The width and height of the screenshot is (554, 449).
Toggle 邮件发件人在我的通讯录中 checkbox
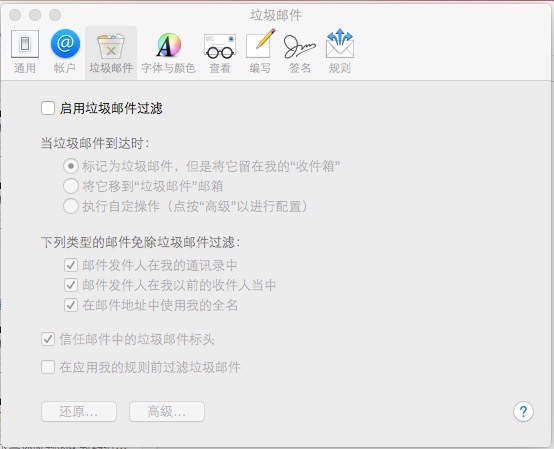pos(71,265)
